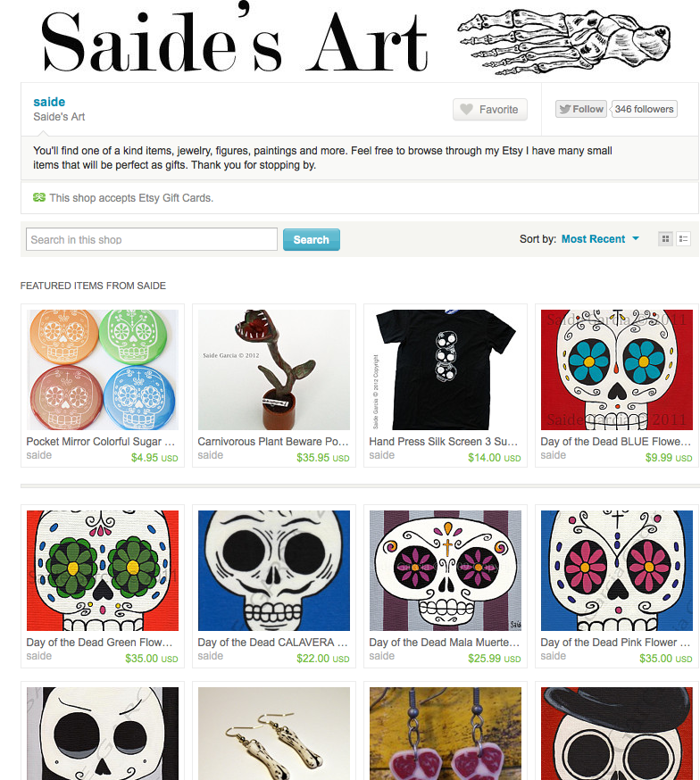The image size is (700, 780).
Task: Click the heart Favorite button
Action: [x=489, y=110]
